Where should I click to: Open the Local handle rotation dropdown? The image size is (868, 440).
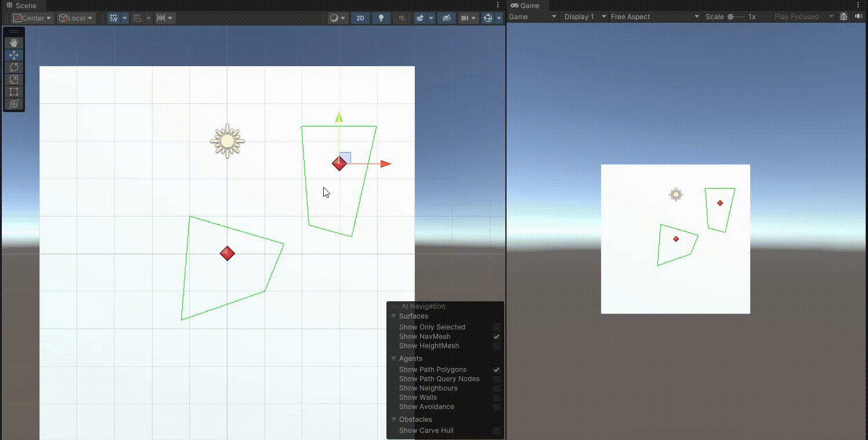pyautogui.click(x=75, y=18)
